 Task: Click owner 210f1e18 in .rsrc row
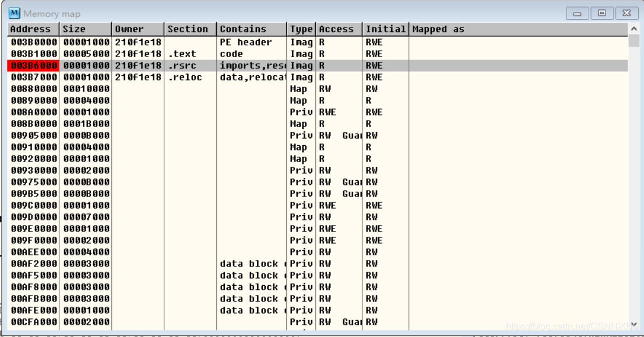coord(138,66)
